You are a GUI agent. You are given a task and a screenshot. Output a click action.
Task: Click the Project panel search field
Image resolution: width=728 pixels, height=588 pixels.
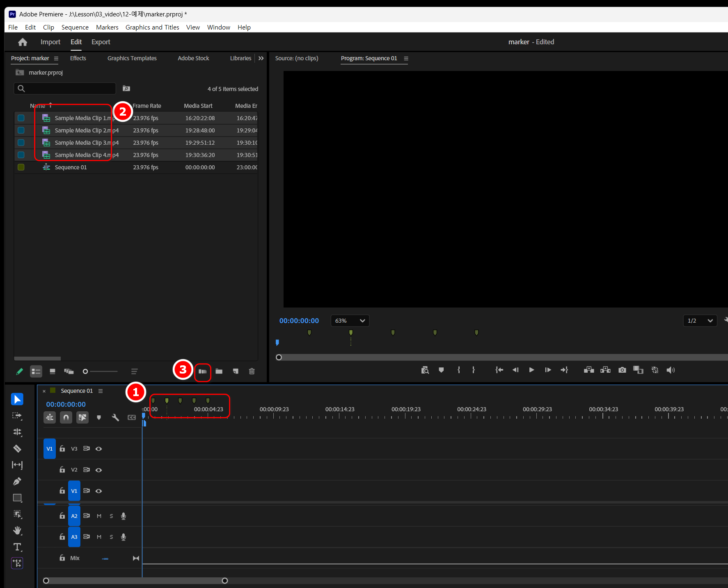point(65,89)
